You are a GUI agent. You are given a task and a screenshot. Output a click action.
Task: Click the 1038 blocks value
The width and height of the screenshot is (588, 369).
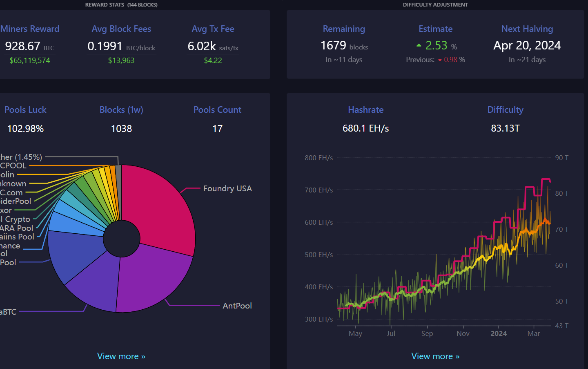click(121, 129)
